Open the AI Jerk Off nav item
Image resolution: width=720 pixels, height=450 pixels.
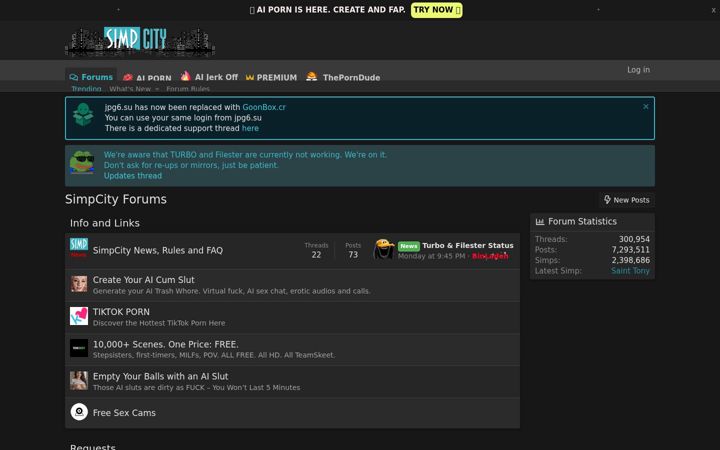216,77
